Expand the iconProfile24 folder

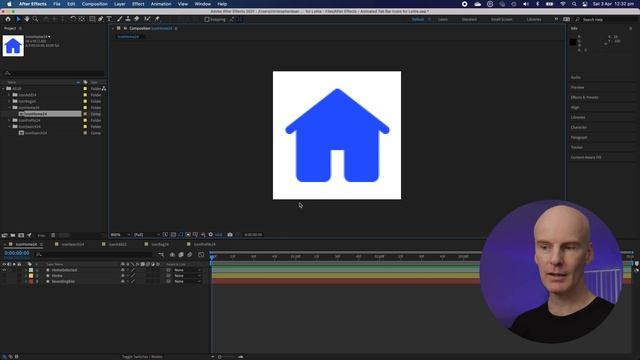click(x=9, y=120)
